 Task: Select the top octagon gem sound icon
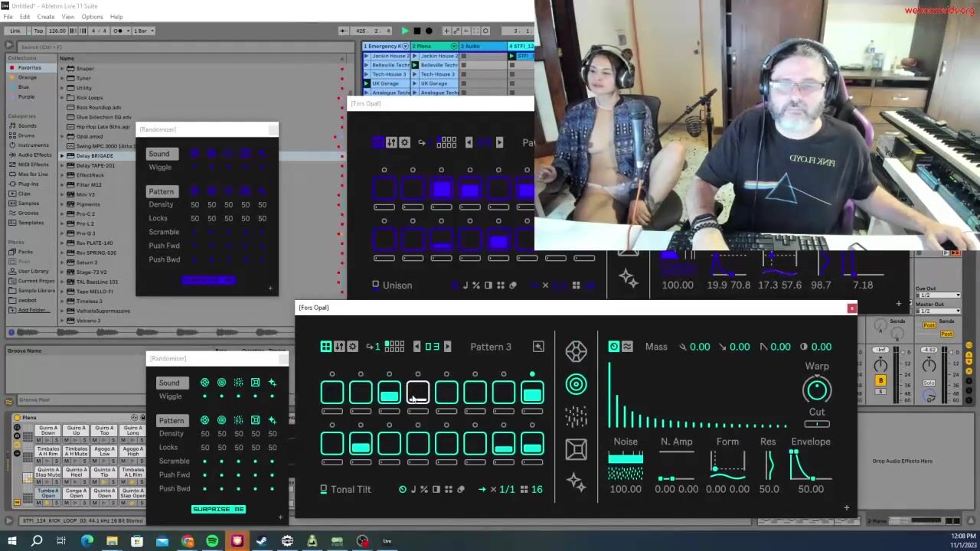(576, 351)
